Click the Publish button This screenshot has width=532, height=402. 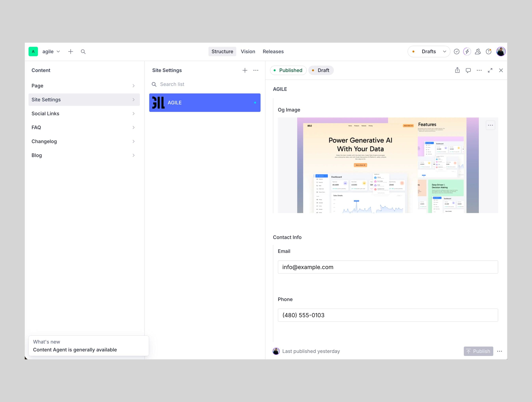click(x=478, y=351)
